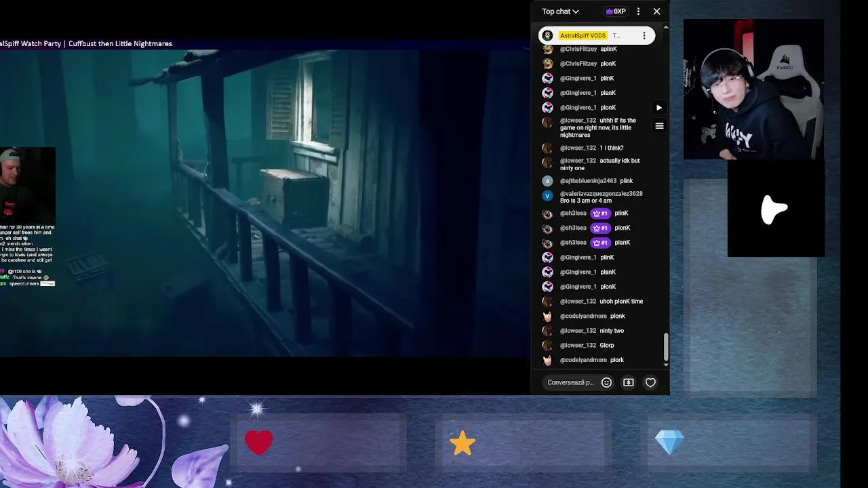The height and width of the screenshot is (488, 868).
Task: Click @ajtheblueninja2463 avatar
Action: click(x=547, y=181)
